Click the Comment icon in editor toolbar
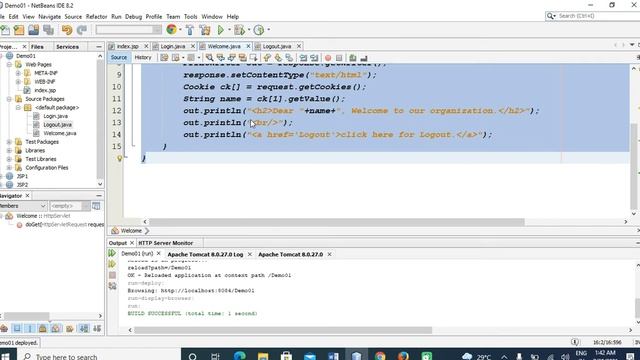This screenshot has width=640, height=360. (x=353, y=58)
